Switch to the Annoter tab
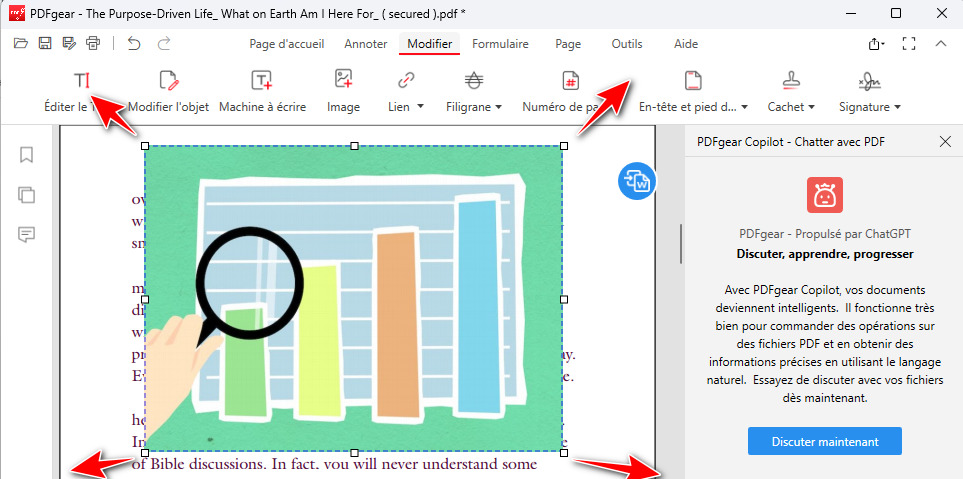Screen dimensions: 963x479 coord(366,44)
